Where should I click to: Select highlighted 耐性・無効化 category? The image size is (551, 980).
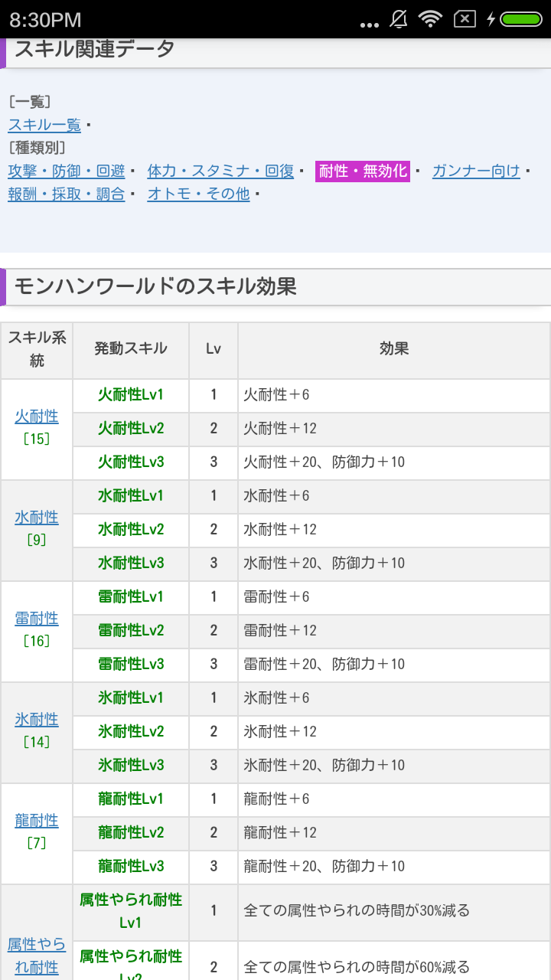tap(363, 171)
